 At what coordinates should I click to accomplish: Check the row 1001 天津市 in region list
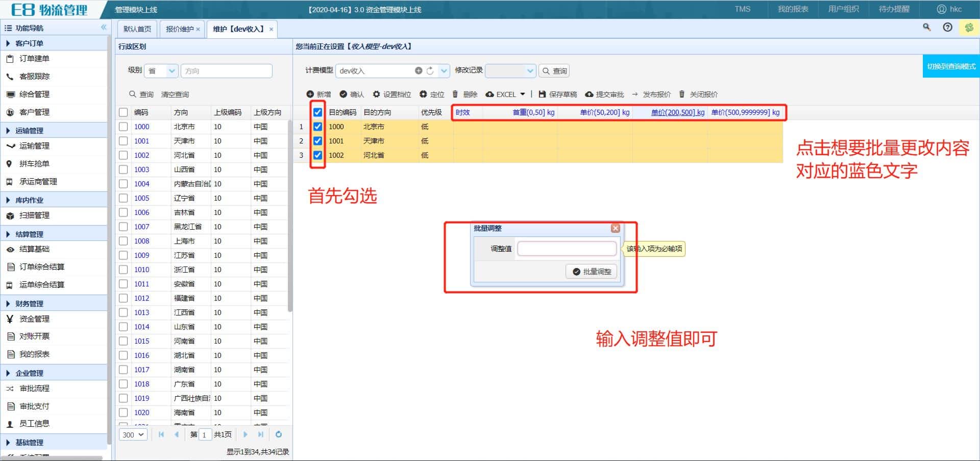pos(124,141)
